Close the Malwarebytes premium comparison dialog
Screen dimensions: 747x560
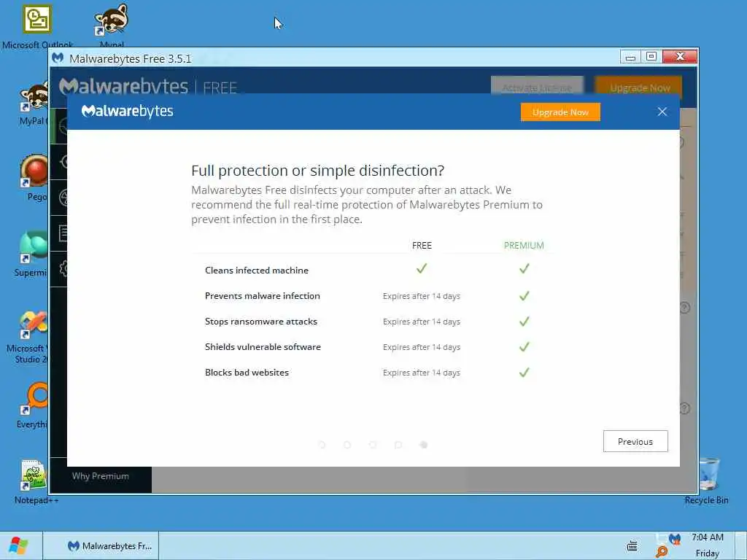coord(662,112)
